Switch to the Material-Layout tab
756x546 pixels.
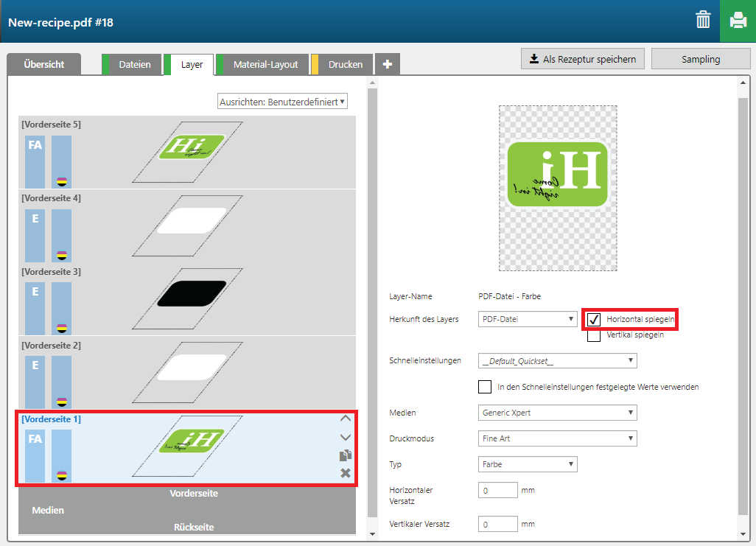(265, 64)
